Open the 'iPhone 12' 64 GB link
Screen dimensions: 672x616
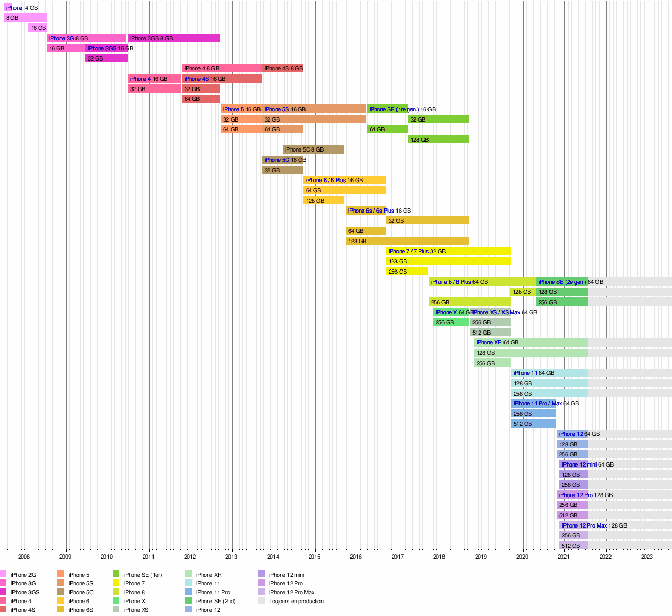[571, 434]
